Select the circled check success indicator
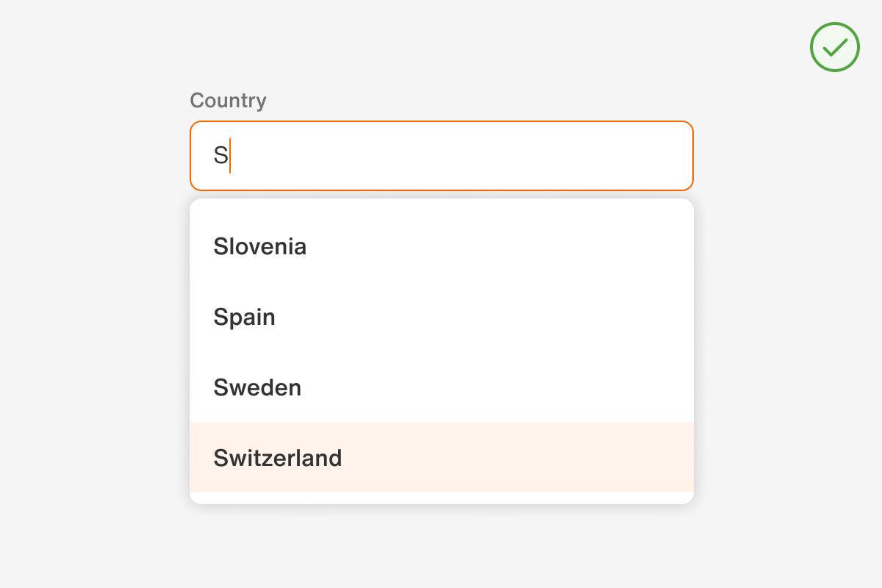 [834, 47]
